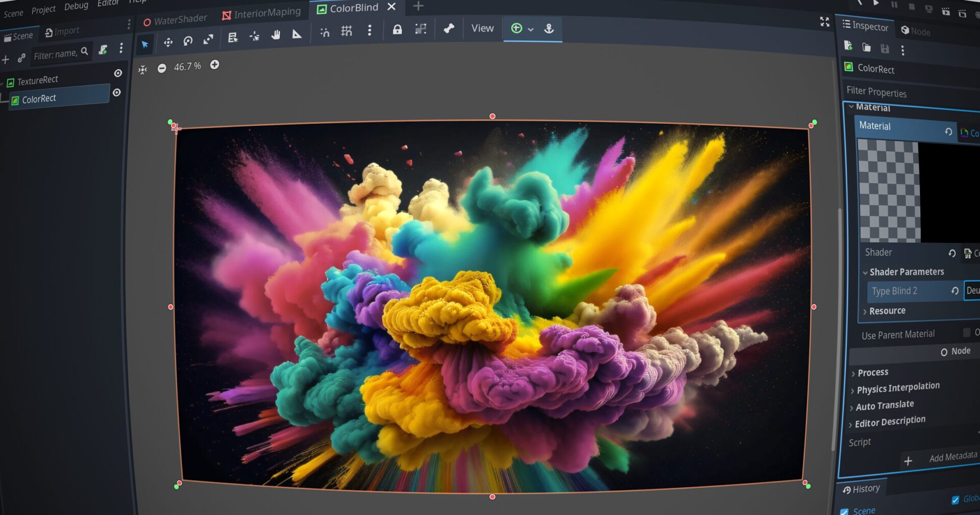
Task: Expand the Process section
Action: (853, 374)
